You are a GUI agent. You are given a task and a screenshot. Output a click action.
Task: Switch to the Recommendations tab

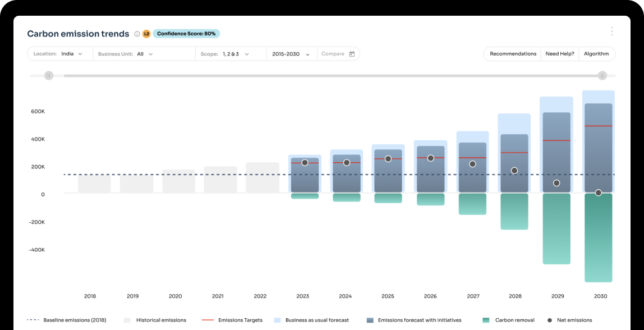pyautogui.click(x=513, y=53)
